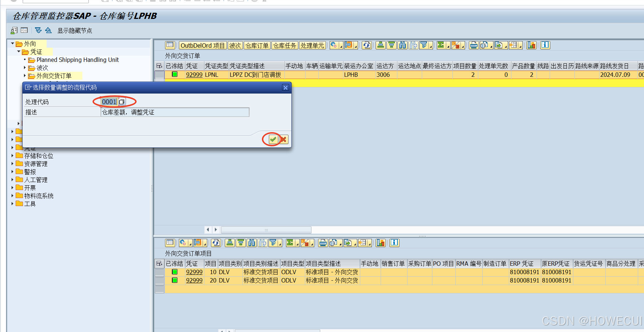Sort ascending in delivery order items toolbar

[230, 243]
